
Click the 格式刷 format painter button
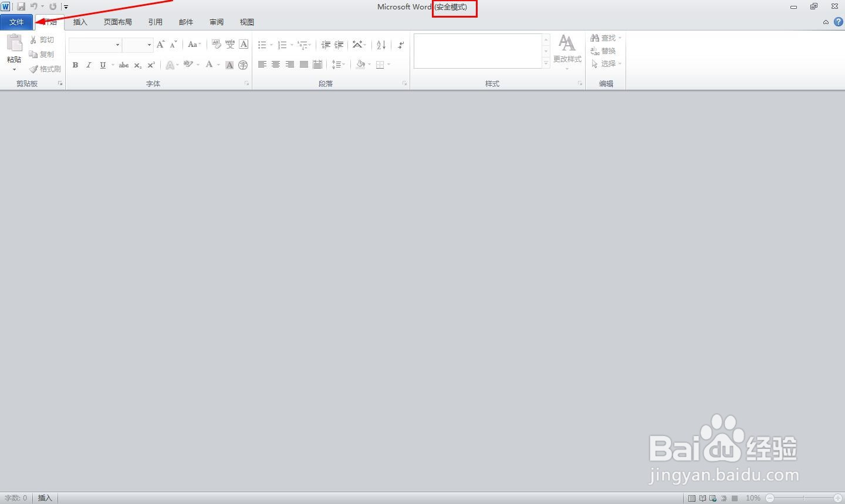coord(45,69)
